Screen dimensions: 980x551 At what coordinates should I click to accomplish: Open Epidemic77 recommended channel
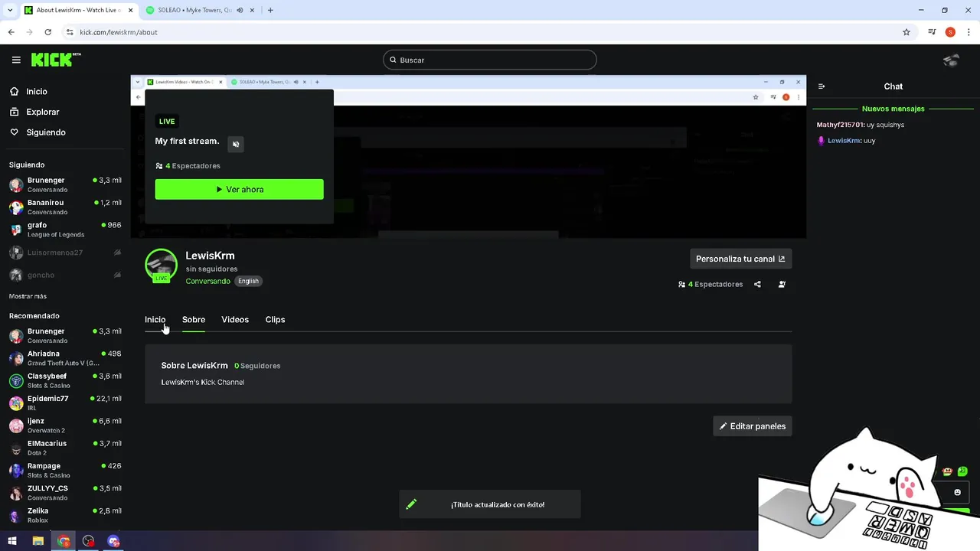(65, 403)
